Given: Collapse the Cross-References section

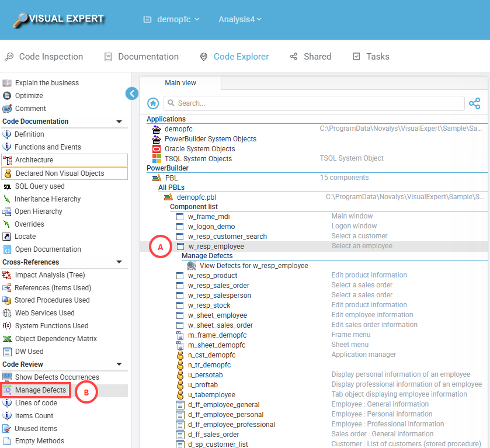Looking at the screenshot, I should [x=119, y=262].
